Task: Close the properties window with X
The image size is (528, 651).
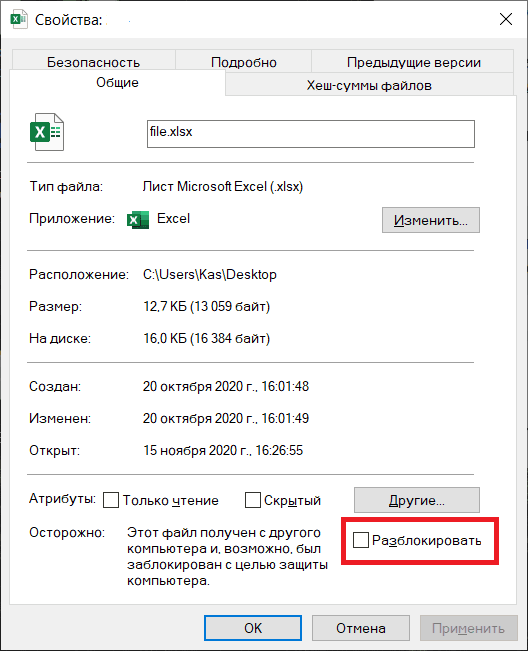Action: [x=506, y=19]
